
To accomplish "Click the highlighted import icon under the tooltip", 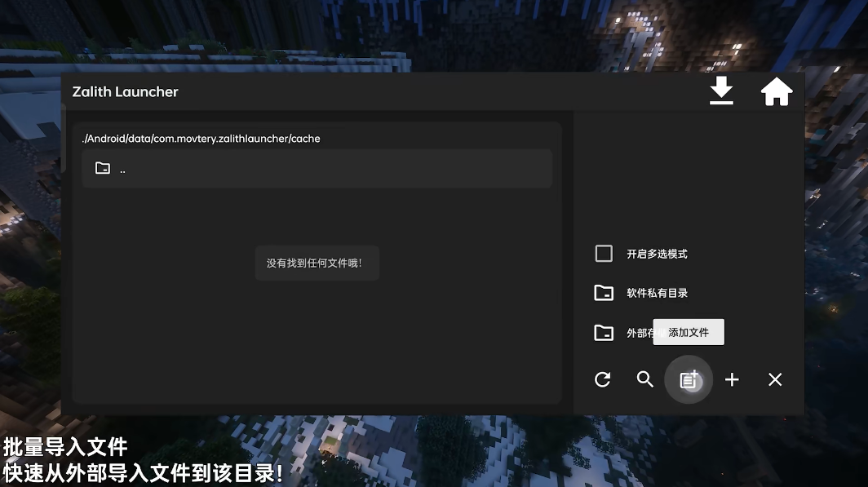I will [689, 379].
